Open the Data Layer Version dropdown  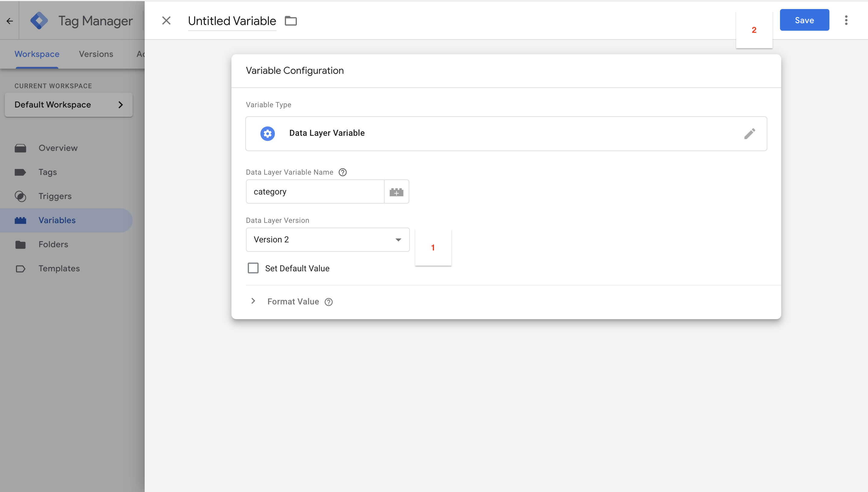[327, 240]
